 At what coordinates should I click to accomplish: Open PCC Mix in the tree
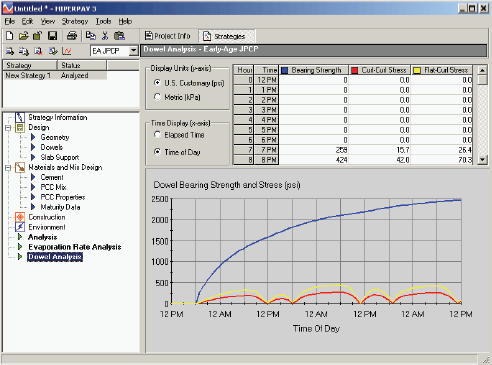tap(53, 187)
